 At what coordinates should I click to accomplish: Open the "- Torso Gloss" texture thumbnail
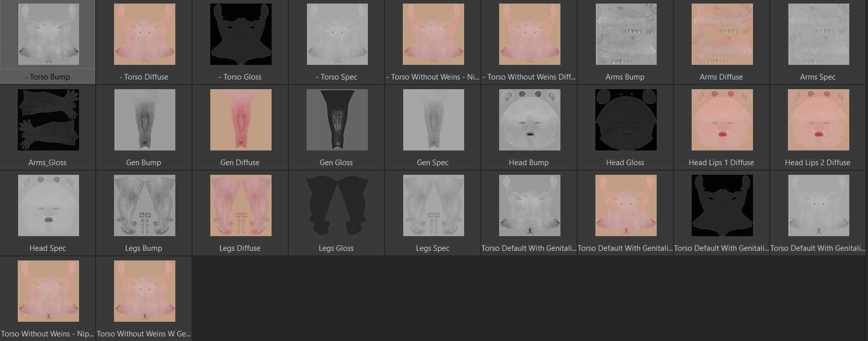(x=241, y=34)
